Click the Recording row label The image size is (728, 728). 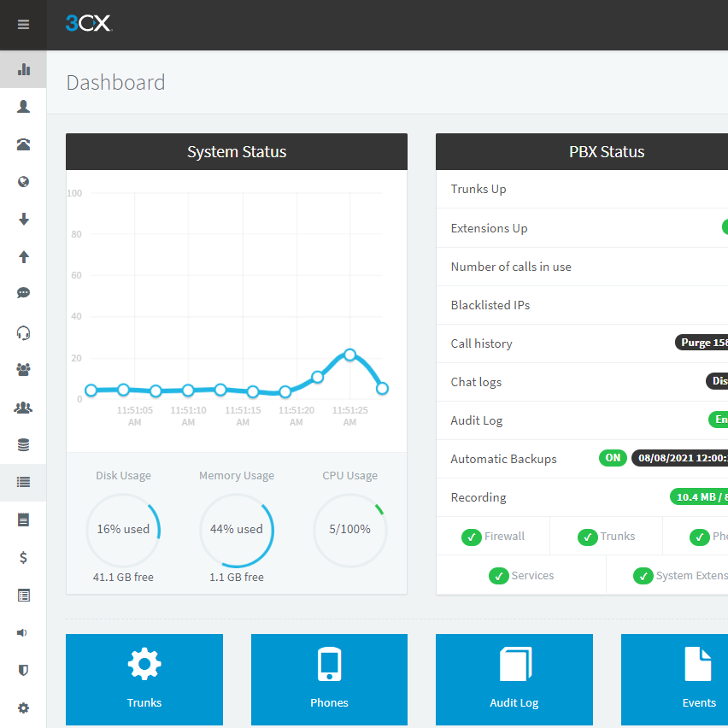478,497
